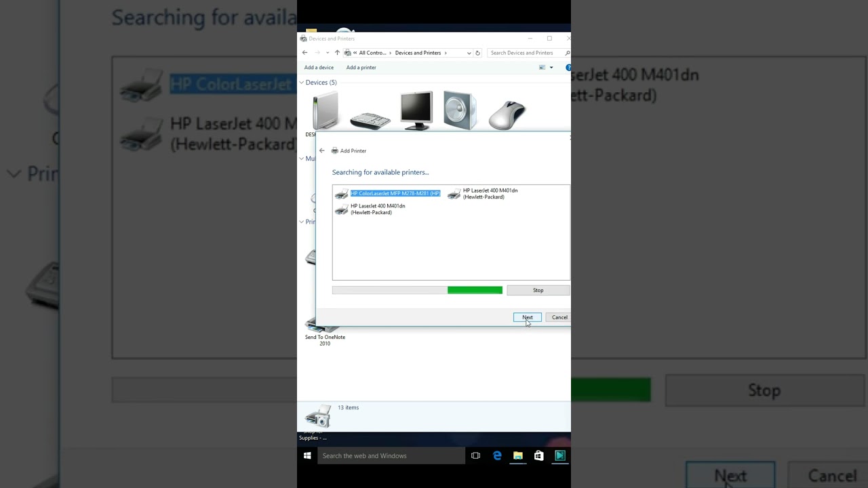Viewport: 868px width, 488px height.
Task: Click the Add Printer title printer icon
Action: pos(334,150)
